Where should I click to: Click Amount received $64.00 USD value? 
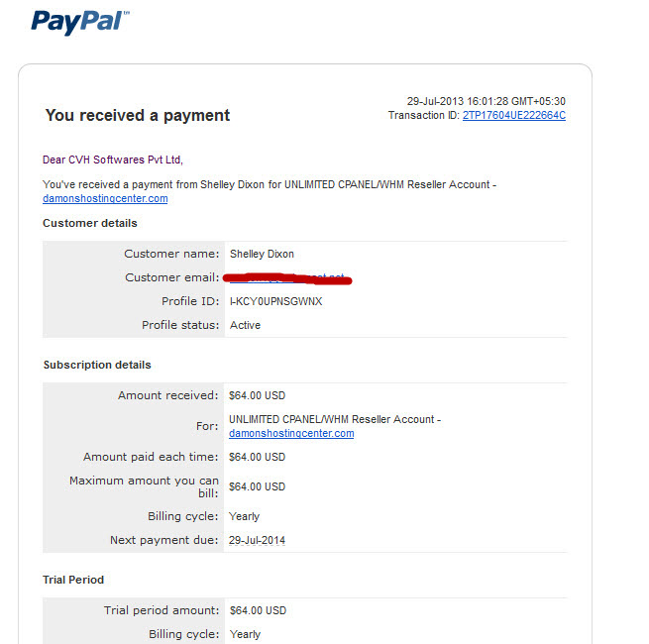[257, 395]
